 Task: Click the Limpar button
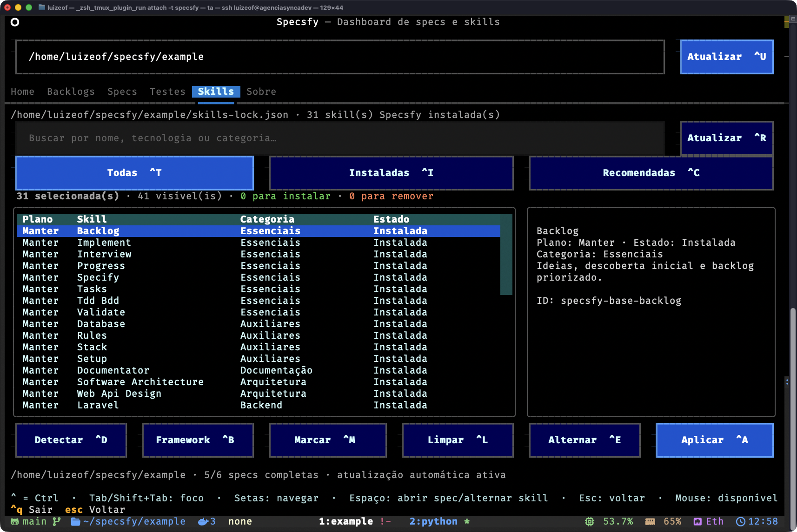point(458,440)
